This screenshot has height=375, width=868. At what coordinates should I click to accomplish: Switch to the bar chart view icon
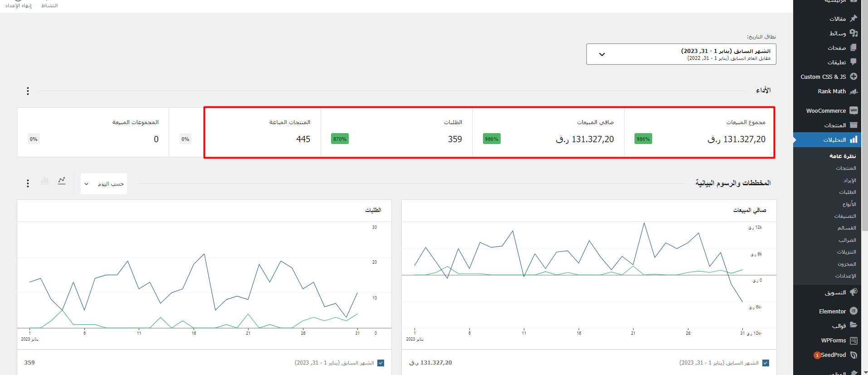44,181
